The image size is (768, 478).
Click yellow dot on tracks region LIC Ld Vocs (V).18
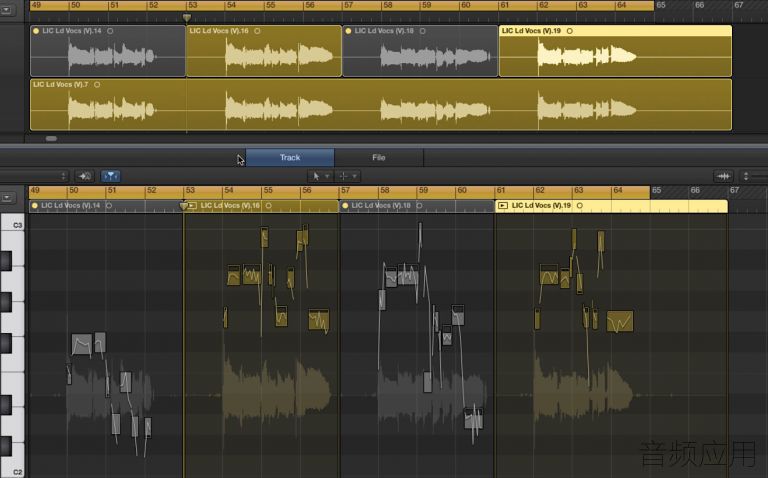(348, 31)
